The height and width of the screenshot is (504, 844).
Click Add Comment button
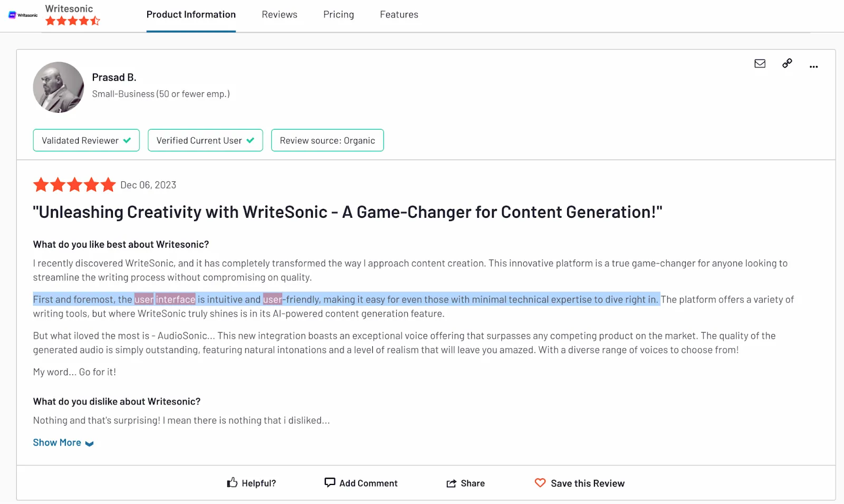361,483
